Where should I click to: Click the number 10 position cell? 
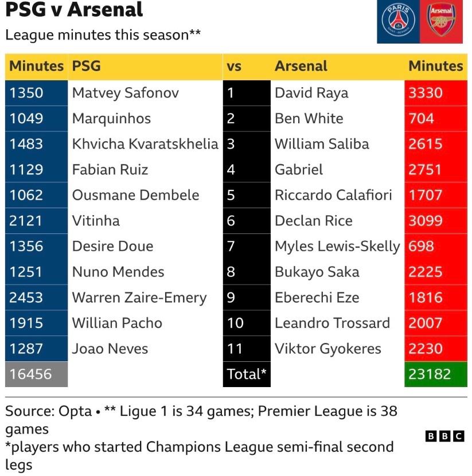pyautogui.click(x=247, y=323)
